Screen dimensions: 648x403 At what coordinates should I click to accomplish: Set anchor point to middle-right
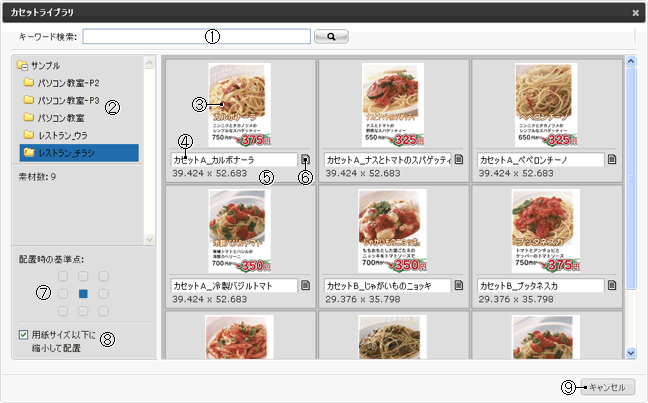tap(103, 293)
